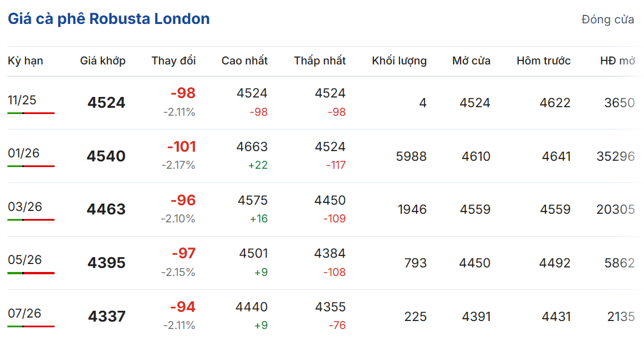Select the 03/26 contract term
Image resolution: width=644 pixels, height=337 pixels.
tap(25, 206)
